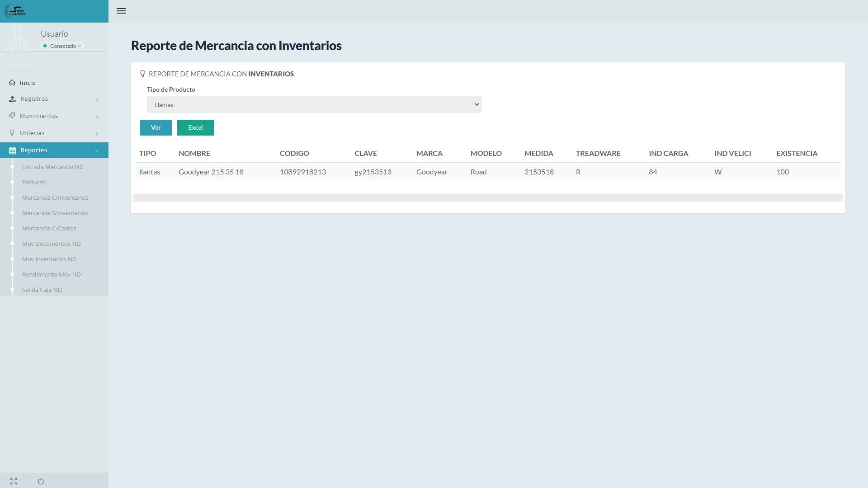Expand the Movimientos submenu arrow
This screenshot has width=868, height=488.
(97, 117)
